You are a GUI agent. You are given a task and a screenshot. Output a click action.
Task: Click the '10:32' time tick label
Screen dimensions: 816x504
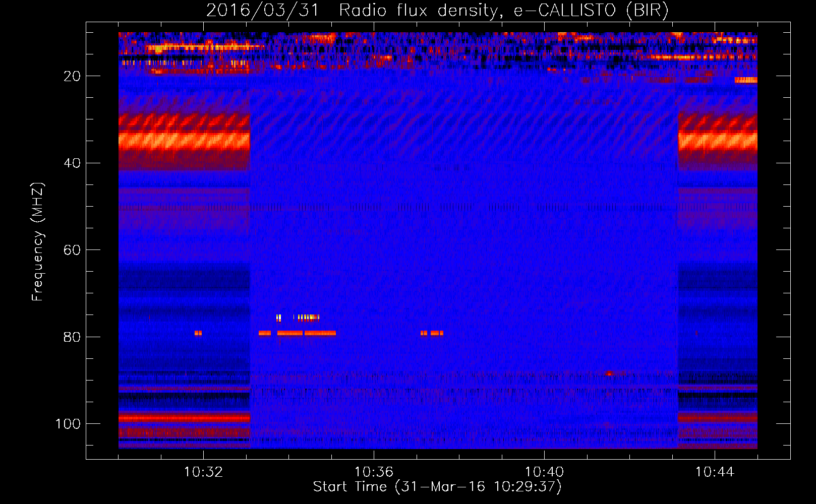(x=203, y=472)
